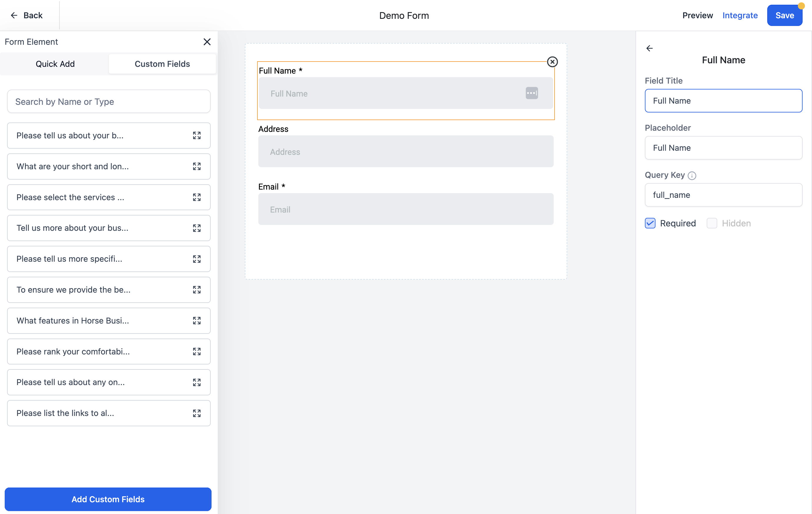Select 'Please rank your comfortabi...' custom field
This screenshot has height=514, width=812.
click(x=109, y=352)
